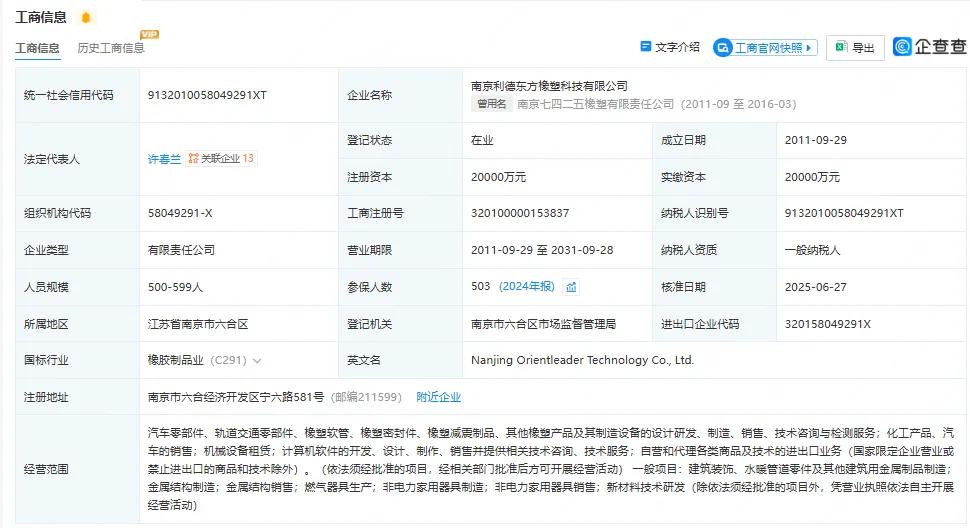
Task: Click the 经营范围 description text
Action: coord(551,469)
